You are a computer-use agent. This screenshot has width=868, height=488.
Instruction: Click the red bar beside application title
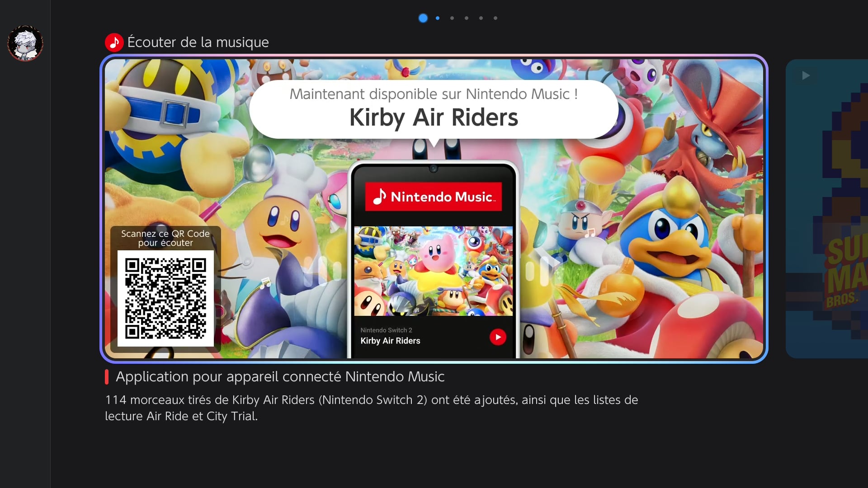[x=107, y=377]
